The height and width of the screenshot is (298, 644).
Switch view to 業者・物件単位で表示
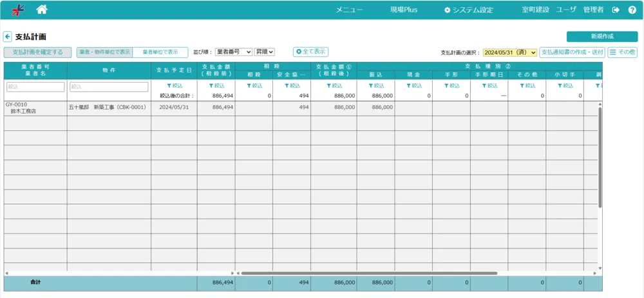(104, 52)
